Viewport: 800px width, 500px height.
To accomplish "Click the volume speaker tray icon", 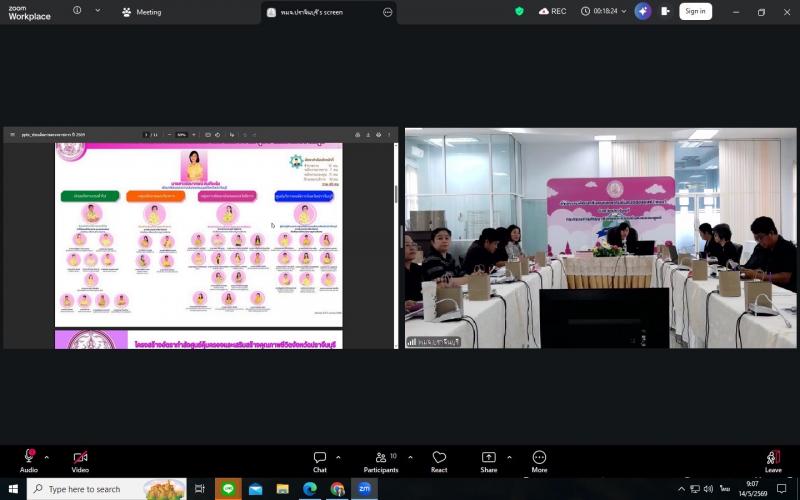I will [x=708, y=489].
